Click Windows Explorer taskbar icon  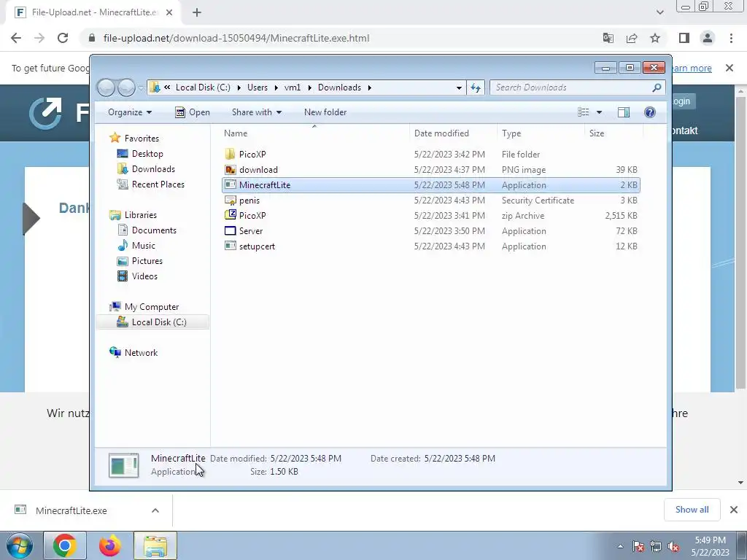[x=155, y=545]
